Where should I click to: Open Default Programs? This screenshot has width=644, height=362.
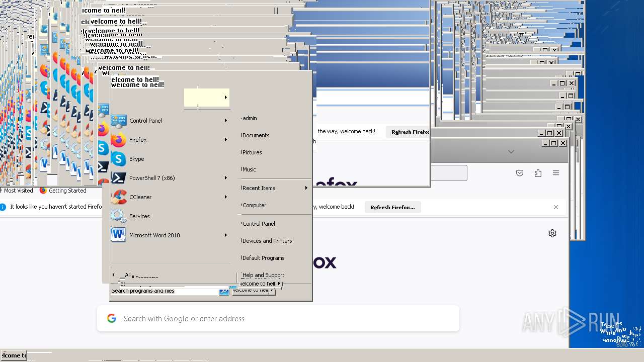coord(263,258)
